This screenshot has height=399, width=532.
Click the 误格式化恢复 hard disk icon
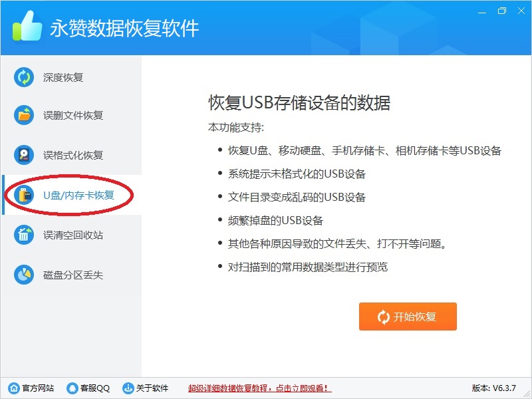tap(24, 155)
